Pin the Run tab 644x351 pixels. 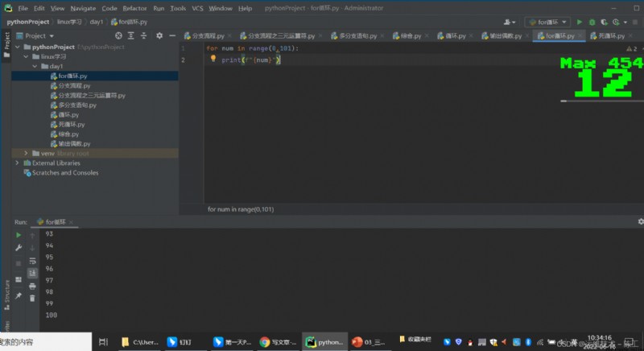[x=19, y=295]
